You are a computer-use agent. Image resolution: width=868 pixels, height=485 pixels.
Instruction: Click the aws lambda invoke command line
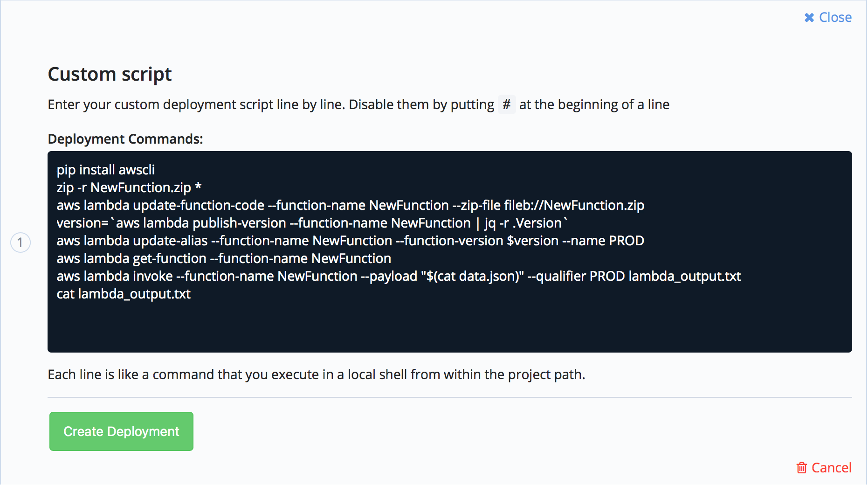click(399, 276)
